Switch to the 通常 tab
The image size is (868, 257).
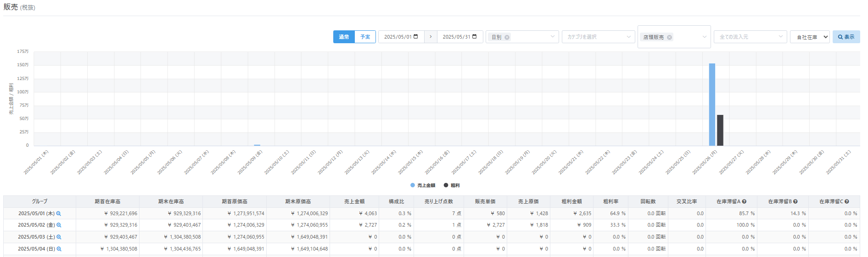pyautogui.click(x=344, y=37)
